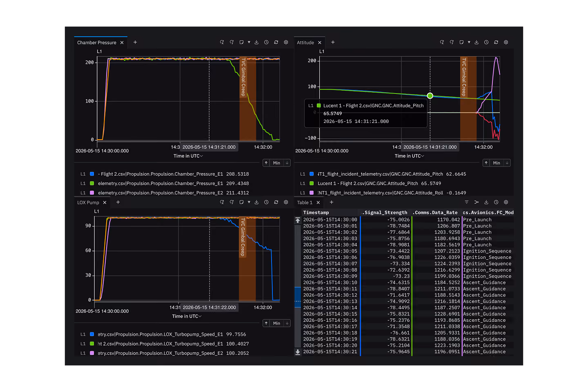
Task: Select the Table 1 tab
Action: click(305, 203)
